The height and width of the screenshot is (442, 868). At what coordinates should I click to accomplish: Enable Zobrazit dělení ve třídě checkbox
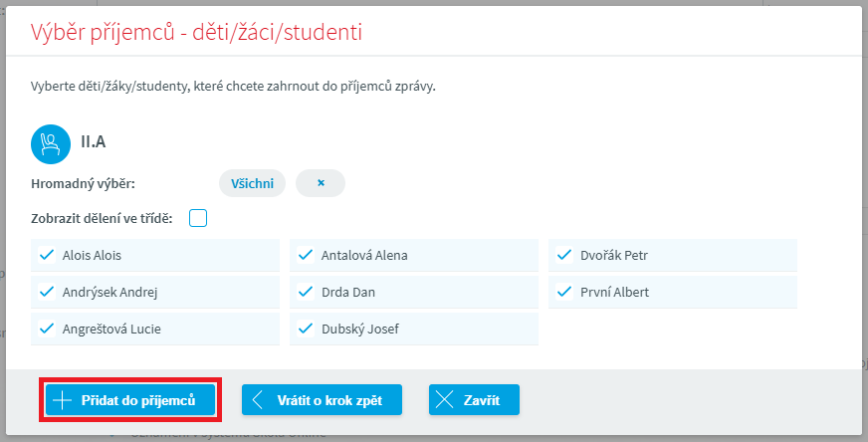198,219
